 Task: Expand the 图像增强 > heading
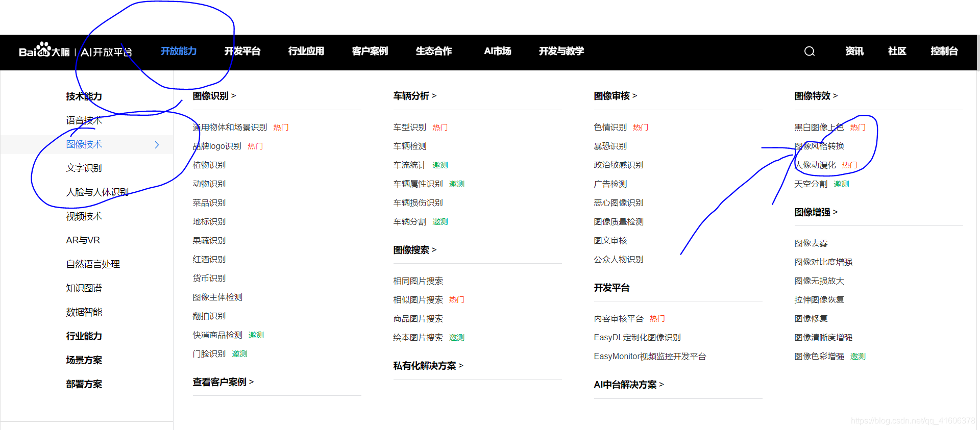point(816,212)
